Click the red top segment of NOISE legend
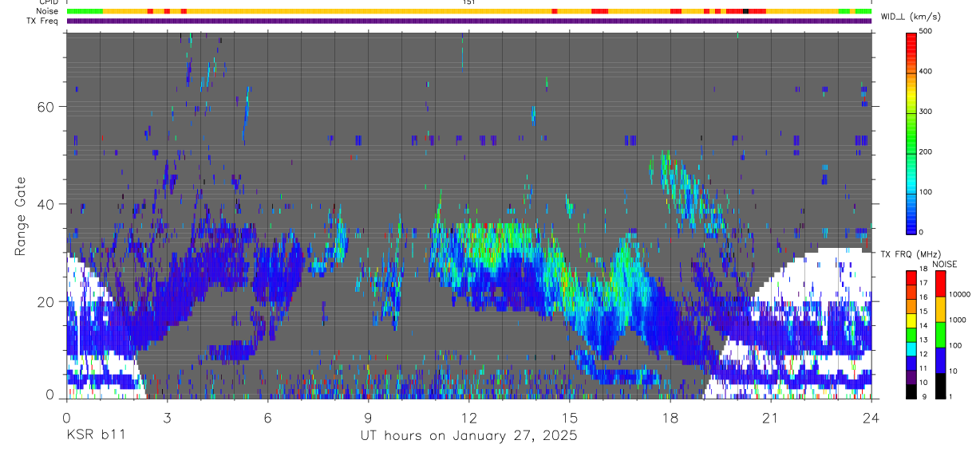Viewport: 980px width, 452px height. click(940, 284)
